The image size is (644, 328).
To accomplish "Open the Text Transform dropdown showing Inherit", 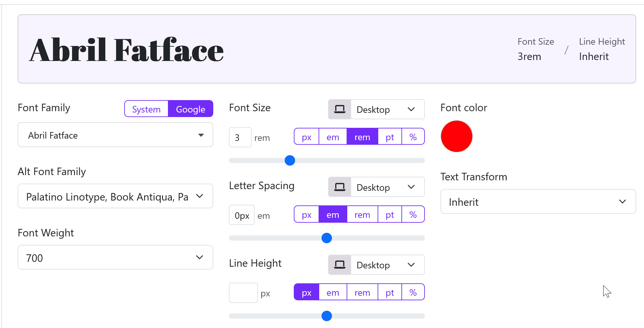I will (x=538, y=201).
